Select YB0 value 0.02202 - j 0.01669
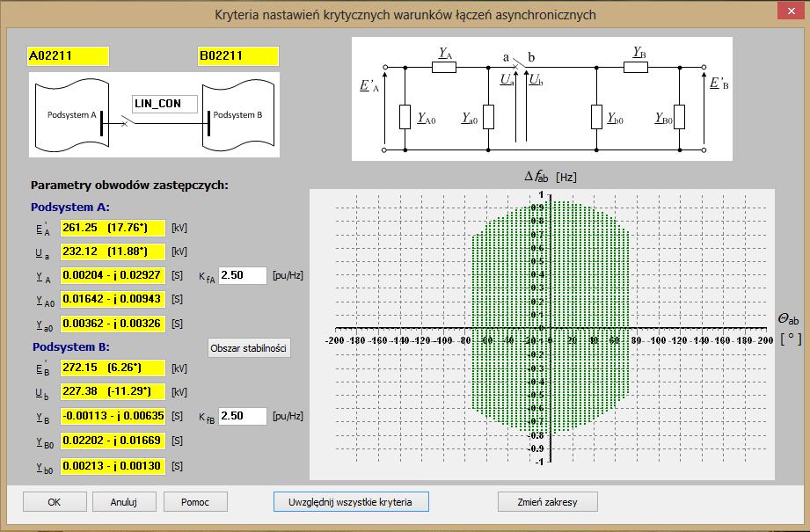Viewport: 810px width, 532px height. (113, 441)
